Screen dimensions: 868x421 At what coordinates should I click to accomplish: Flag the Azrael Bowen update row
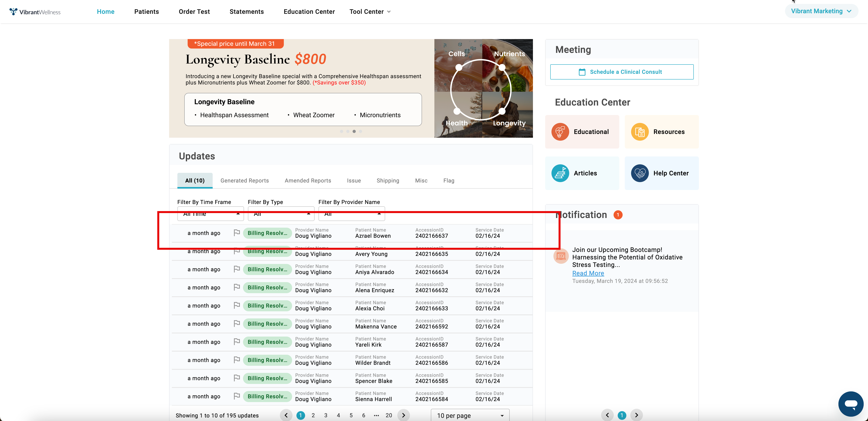(x=237, y=233)
